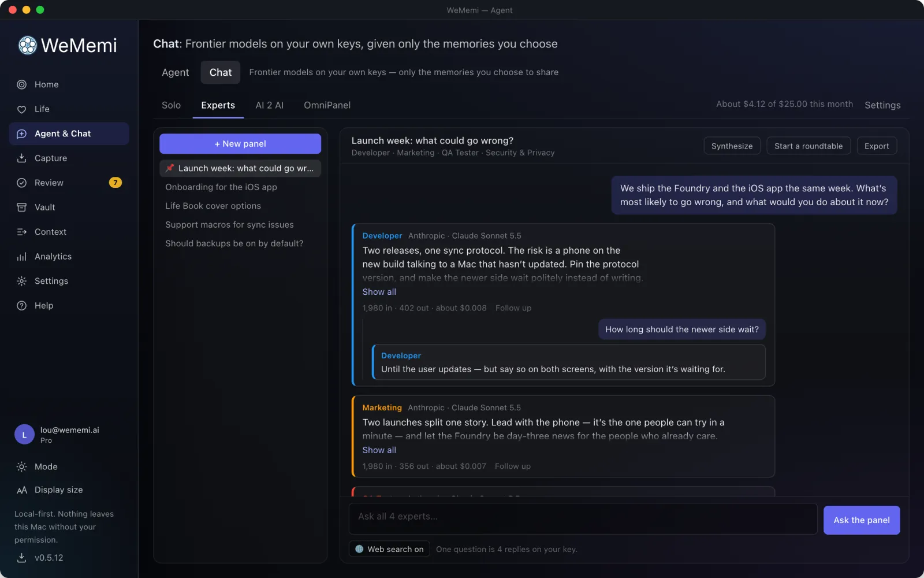Select the Experts tab
The width and height of the screenshot is (924, 578).
point(218,105)
